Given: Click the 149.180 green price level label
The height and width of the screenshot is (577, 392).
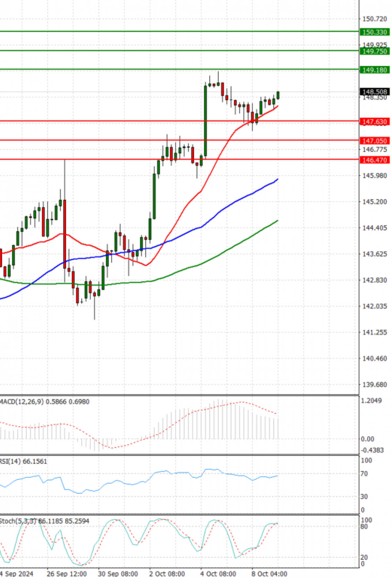Looking at the screenshot, I should 374,70.
